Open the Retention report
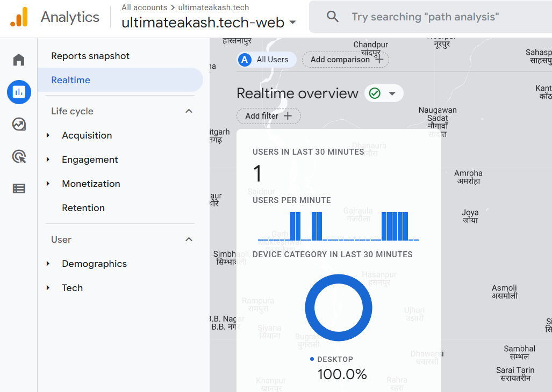The width and height of the screenshot is (552, 392). click(83, 208)
